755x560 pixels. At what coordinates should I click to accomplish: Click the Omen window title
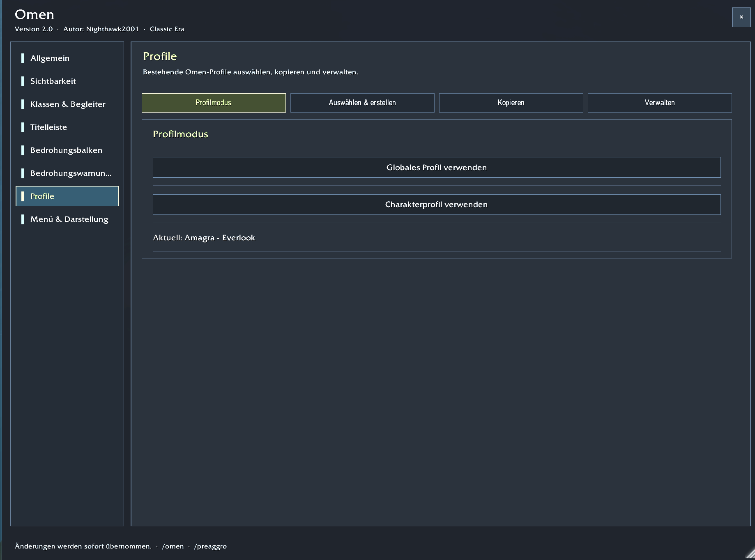click(x=35, y=14)
